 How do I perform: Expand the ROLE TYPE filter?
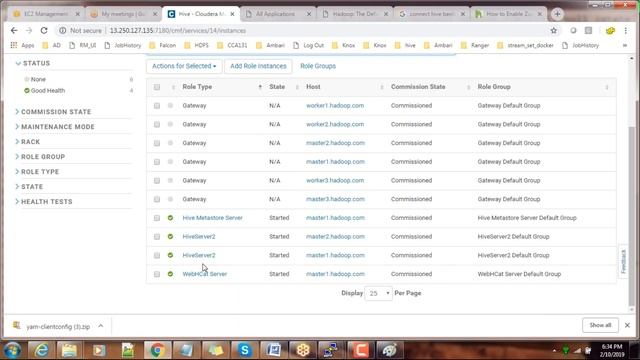pos(37,172)
